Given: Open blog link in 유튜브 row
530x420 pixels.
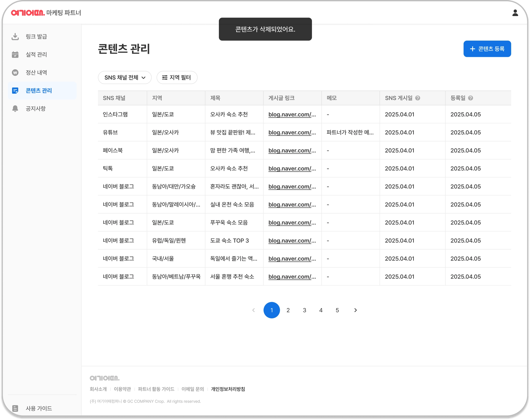Looking at the screenshot, I should (x=292, y=132).
